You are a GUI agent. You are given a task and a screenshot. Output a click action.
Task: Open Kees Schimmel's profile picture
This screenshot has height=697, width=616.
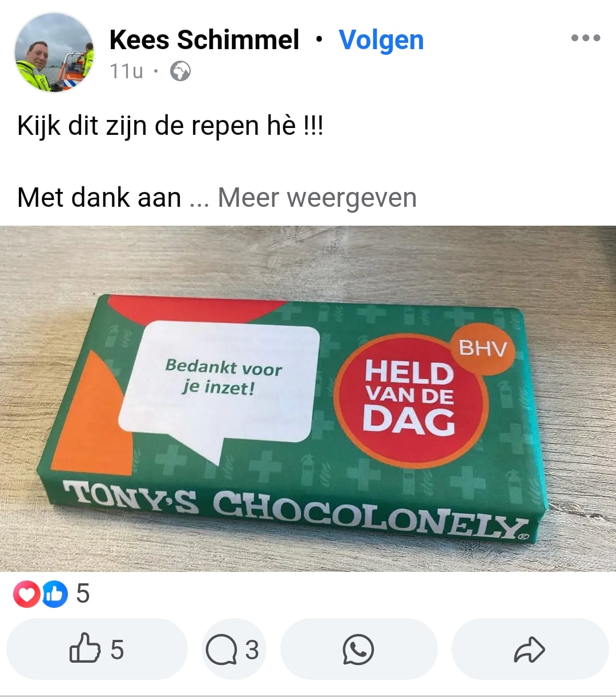coord(54,53)
